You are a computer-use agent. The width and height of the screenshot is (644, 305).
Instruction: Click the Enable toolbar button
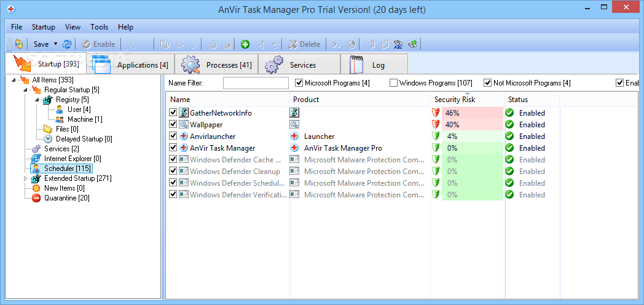(x=98, y=44)
